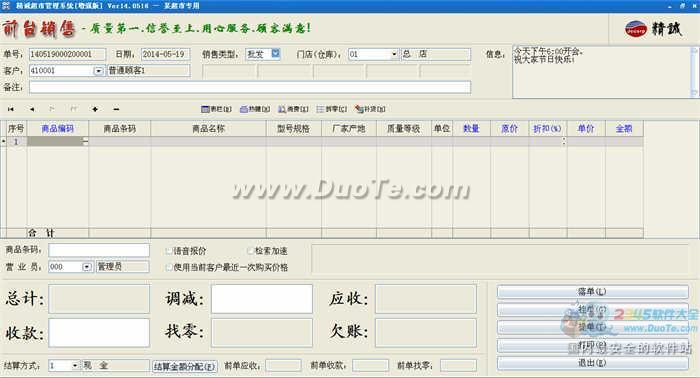700x378 pixels.
Task: Click the 退出(E) exit button
Action: tap(592, 363)
